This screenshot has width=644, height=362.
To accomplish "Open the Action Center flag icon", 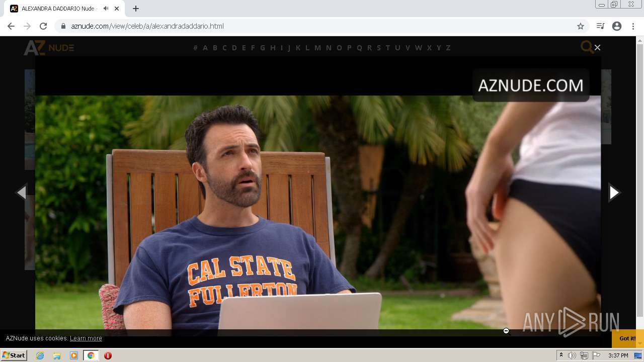I will pos(596,355).
